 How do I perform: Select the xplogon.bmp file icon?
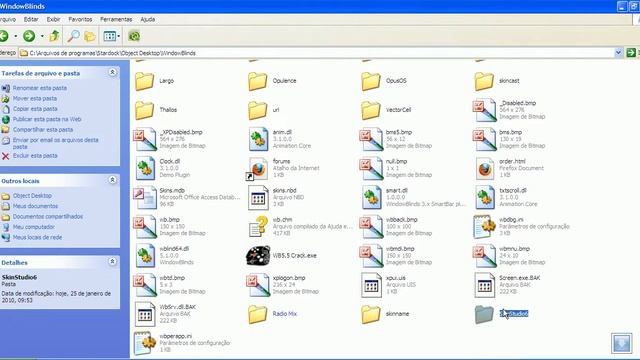258,284
